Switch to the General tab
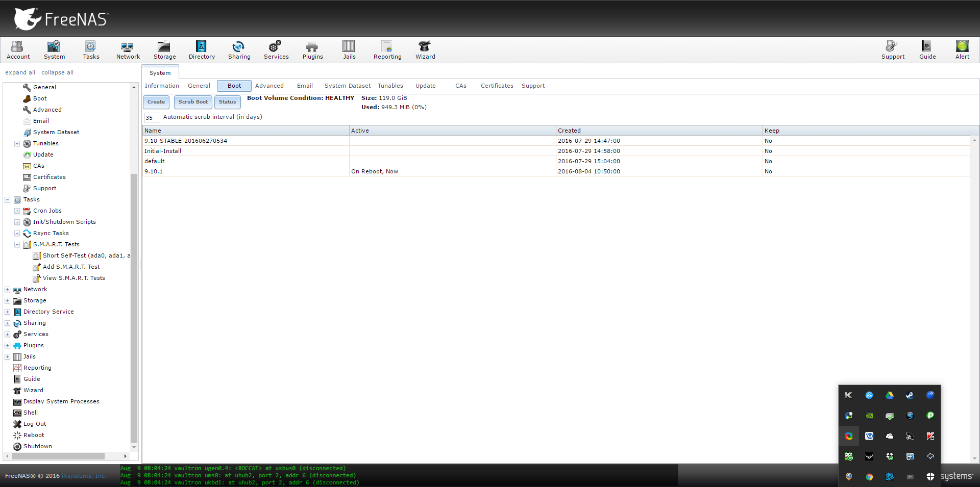 199,86
